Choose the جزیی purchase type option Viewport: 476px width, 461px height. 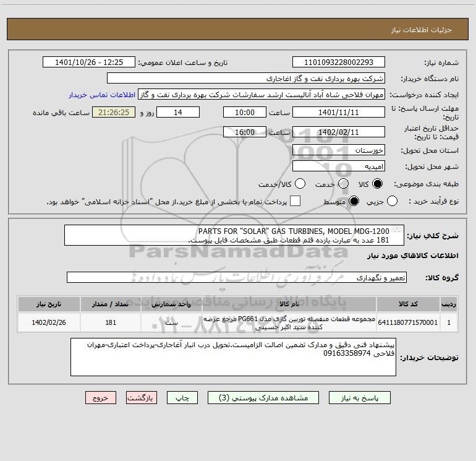(x=392, y=201)
